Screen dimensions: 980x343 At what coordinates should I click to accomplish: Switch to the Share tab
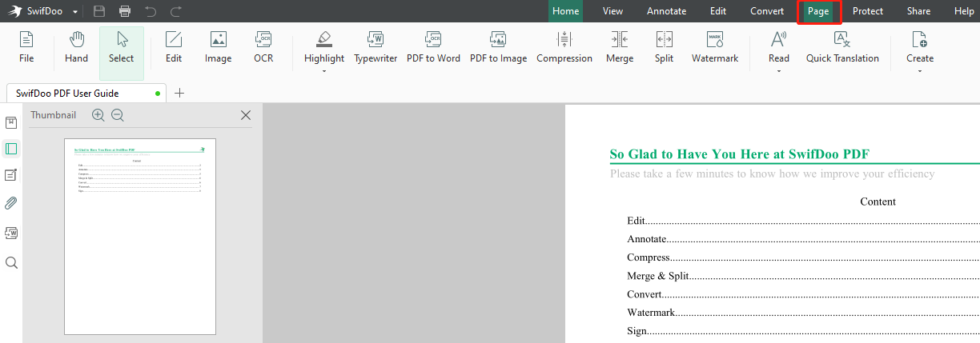tap(918, 11)
